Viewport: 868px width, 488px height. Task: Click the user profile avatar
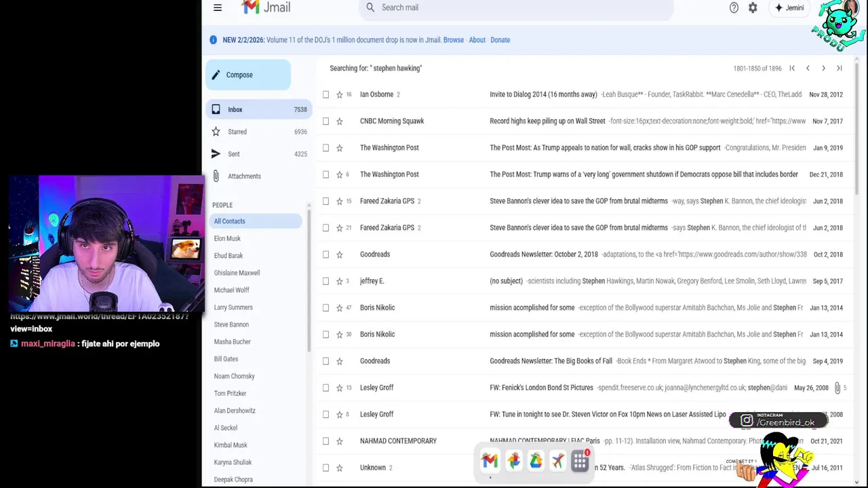point(850,7)
